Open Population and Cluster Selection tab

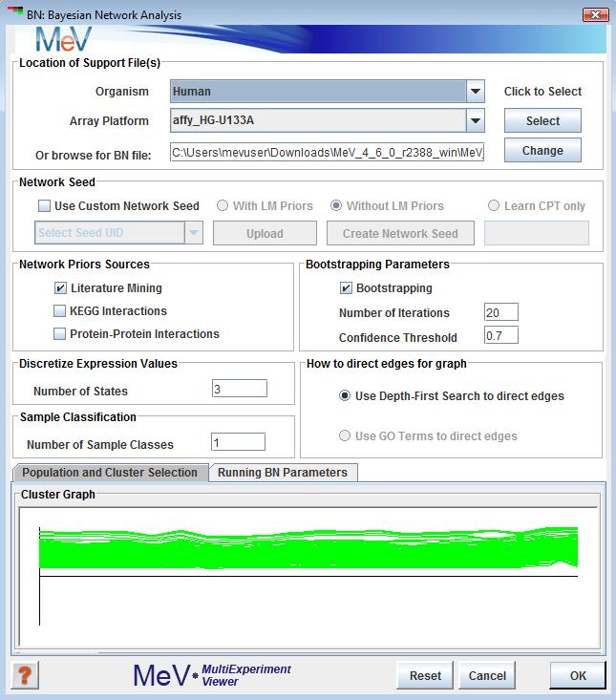tap(110, 472)
